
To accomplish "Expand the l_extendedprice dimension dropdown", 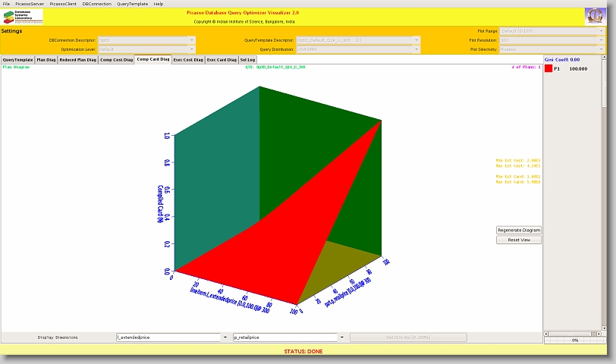I will tap(225, 337).
